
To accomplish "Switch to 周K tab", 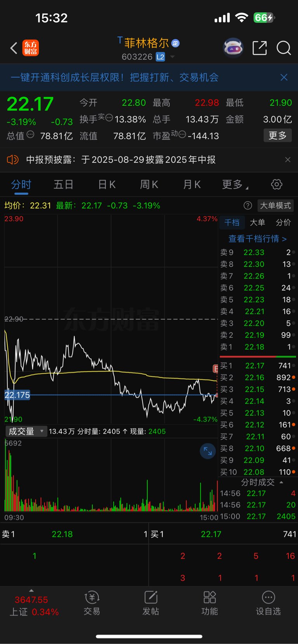I will tap(149, 184).
